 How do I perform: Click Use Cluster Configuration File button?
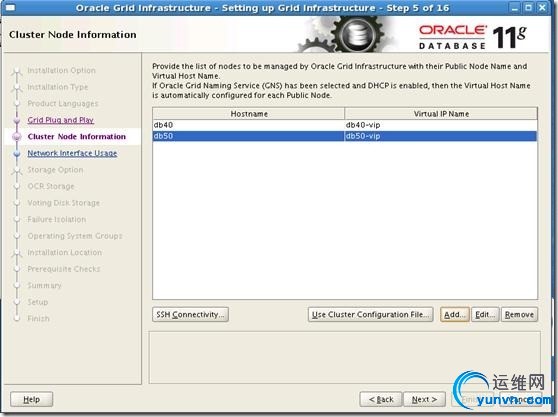pos(370,315)
